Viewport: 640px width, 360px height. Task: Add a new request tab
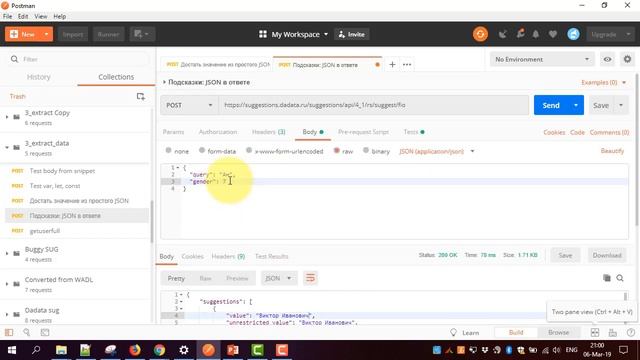coord(392,64)
